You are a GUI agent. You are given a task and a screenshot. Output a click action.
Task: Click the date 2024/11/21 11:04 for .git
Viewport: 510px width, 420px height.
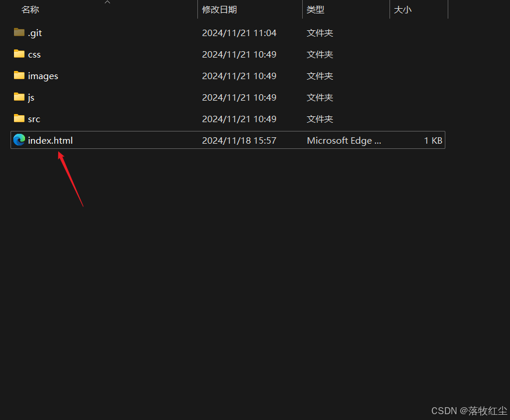tap(239, 33)
